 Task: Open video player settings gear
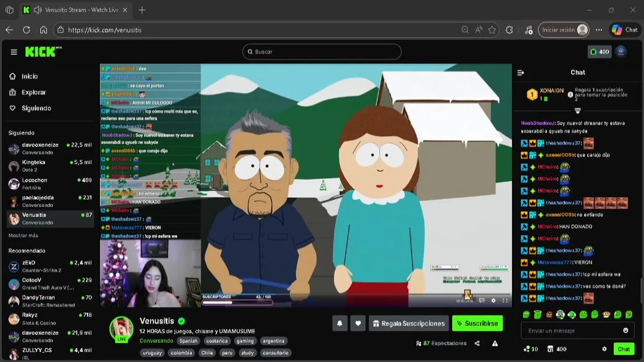tap(493, 301)
